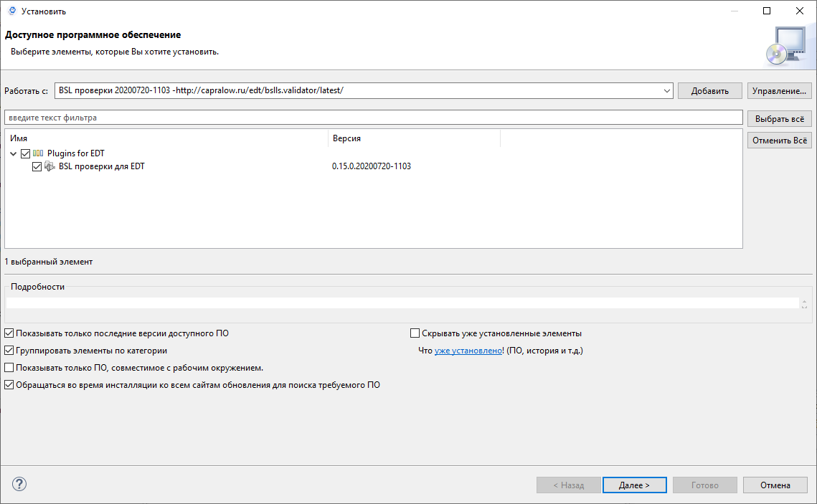Toggle contact all update sites checkbox
Viewport: 817px width, 504px height.
(9, 385)
